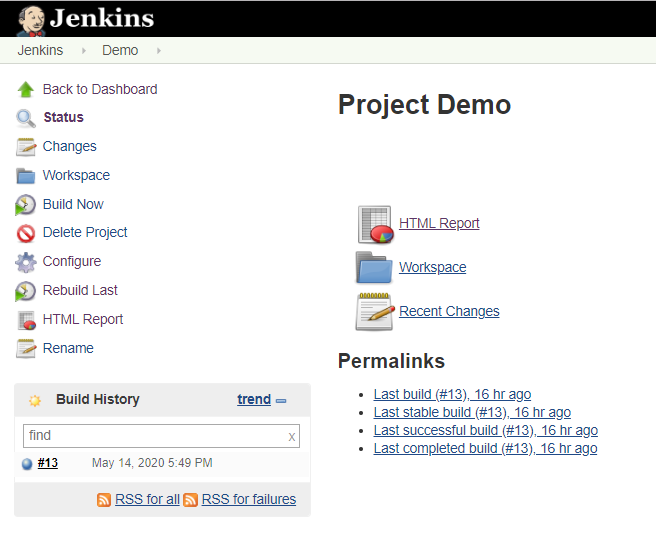Open the trend link in Build History

[254, 399]
